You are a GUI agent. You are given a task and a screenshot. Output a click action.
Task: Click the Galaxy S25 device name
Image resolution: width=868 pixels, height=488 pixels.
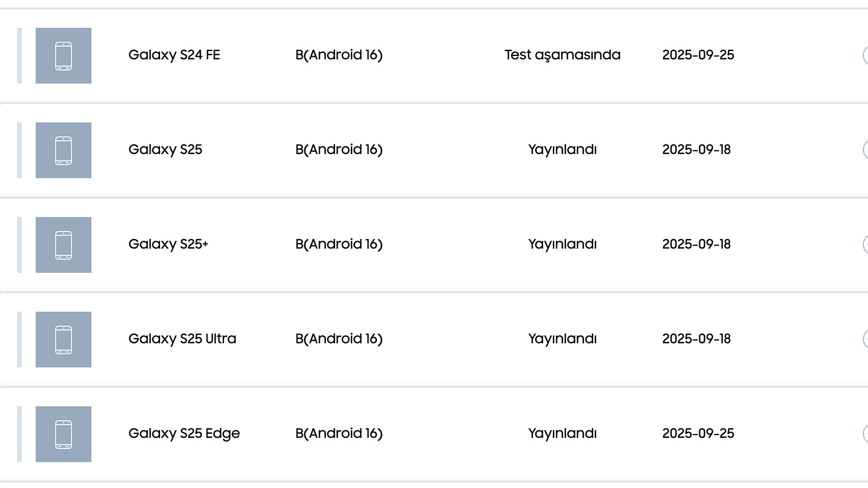165,150
